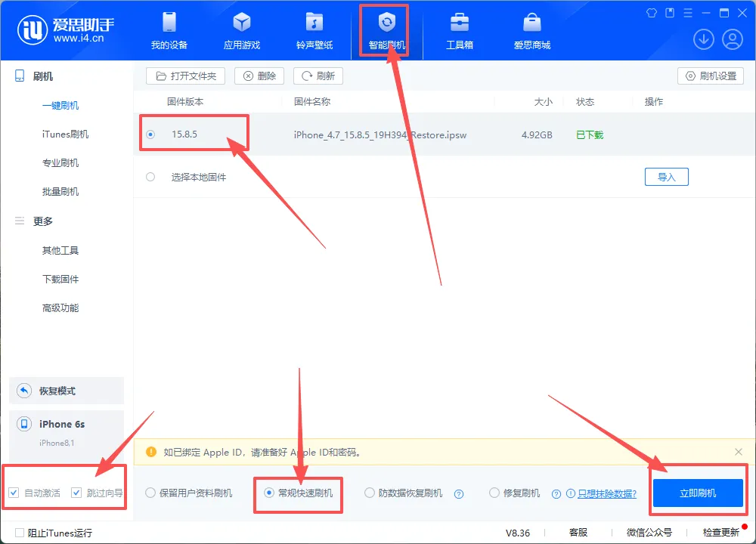Viewport: 756px width, 544px height.
Task: Toggle the 跳过向导 checkbox
Action: (76, 493)
